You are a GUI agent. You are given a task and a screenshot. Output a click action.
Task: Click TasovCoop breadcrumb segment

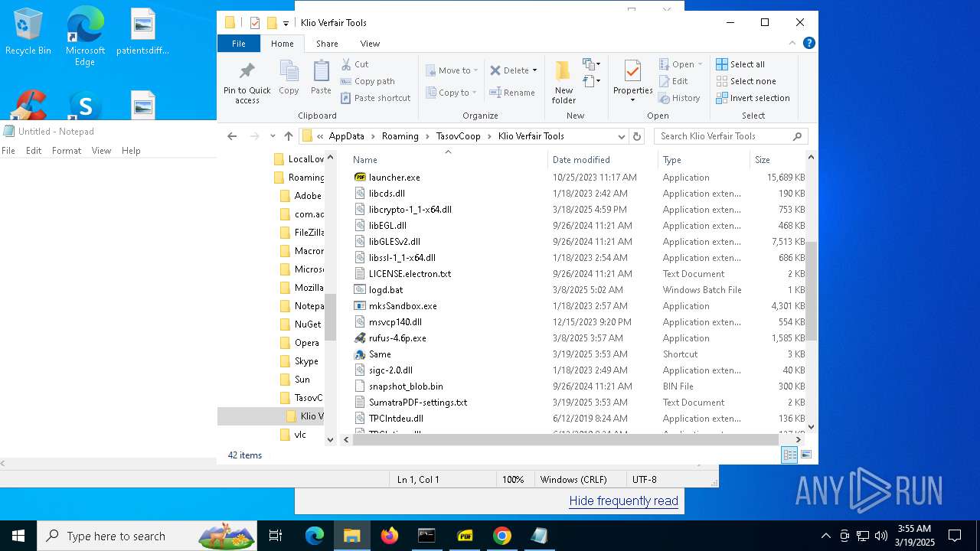pos(459,136)
